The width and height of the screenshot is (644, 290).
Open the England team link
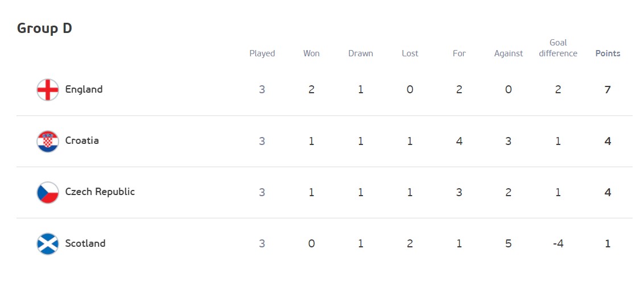pyautogui.click(x=84, y=89)
